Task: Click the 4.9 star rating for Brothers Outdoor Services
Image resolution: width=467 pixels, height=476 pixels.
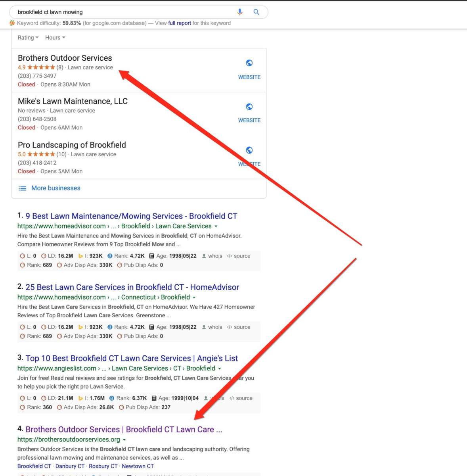Action: pyautogui.click(x=36, y=67)
